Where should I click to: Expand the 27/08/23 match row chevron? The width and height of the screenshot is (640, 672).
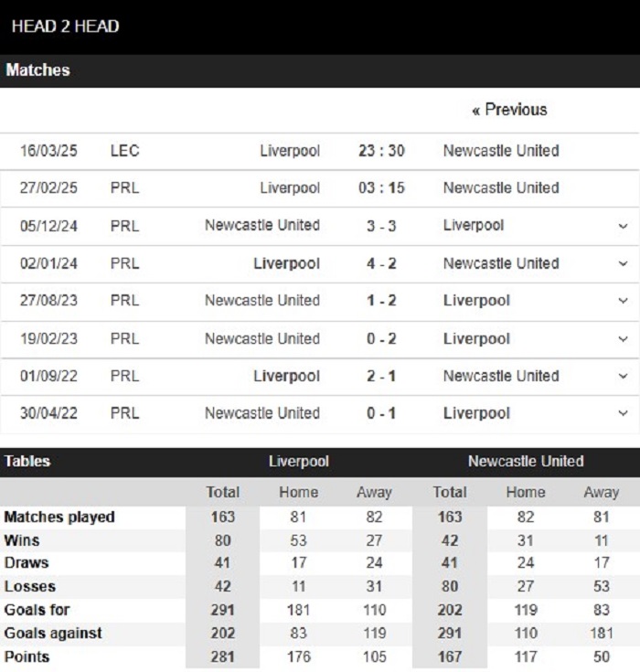point(623,301)
